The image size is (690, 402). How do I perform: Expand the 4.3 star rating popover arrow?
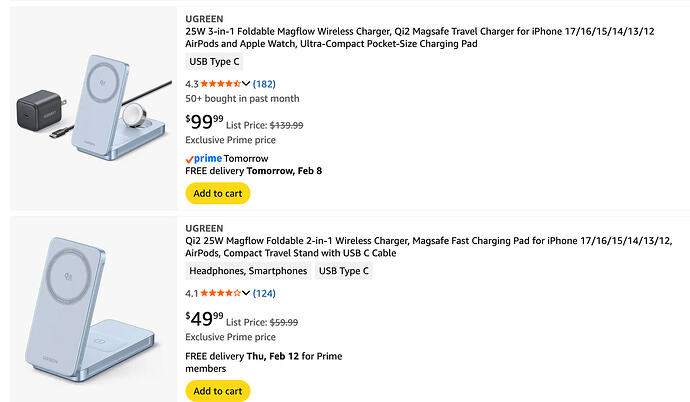(246, 83)
